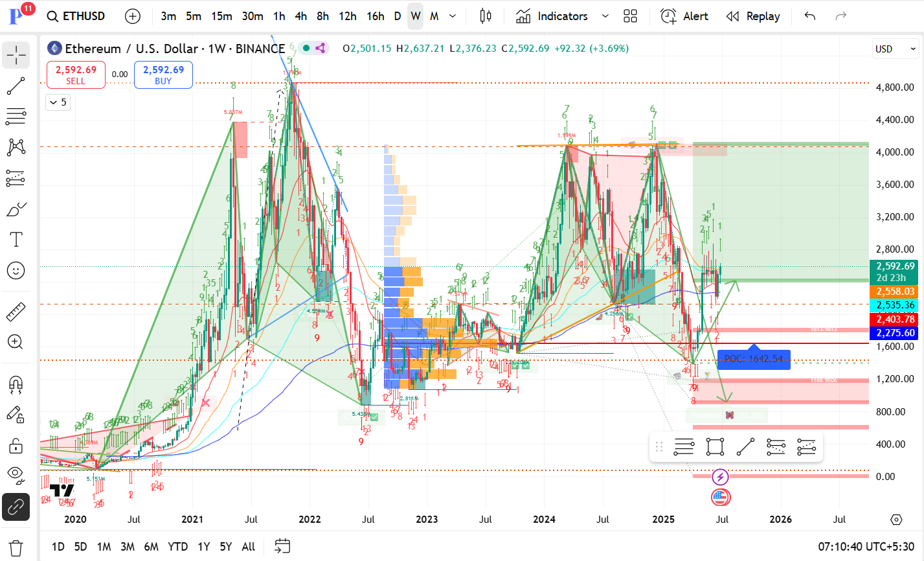Screen dimensions: 924x561
Task: Set range to 1M
Action: pyautogui.click(x=104, y=547)
